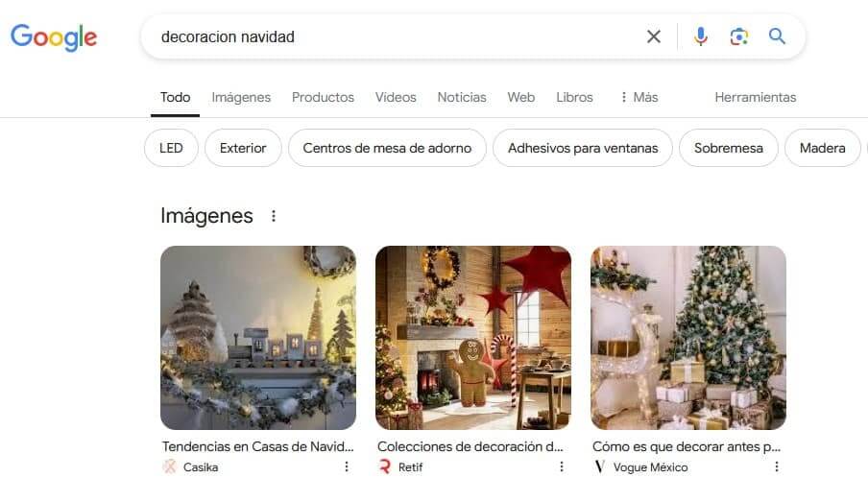Expand the Más menu in search tabs
The width and height of the screenshot is (868, 478).
(639, 97)
